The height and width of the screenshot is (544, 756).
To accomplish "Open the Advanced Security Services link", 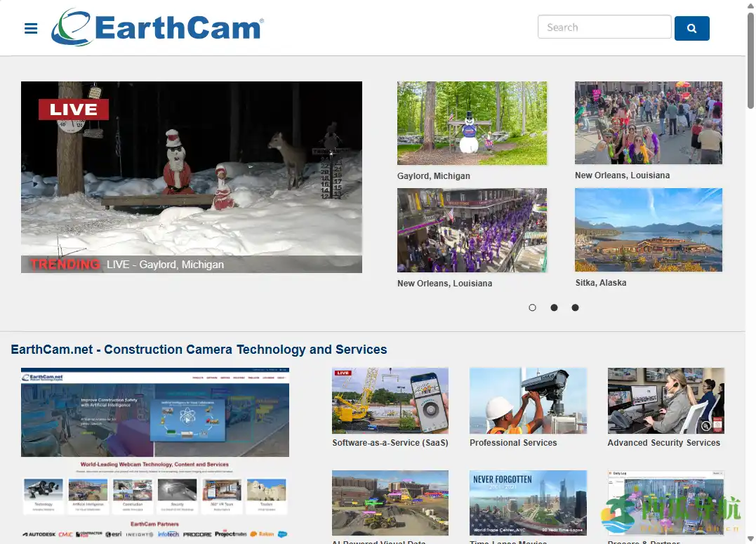I will click(x=665, y=400).
